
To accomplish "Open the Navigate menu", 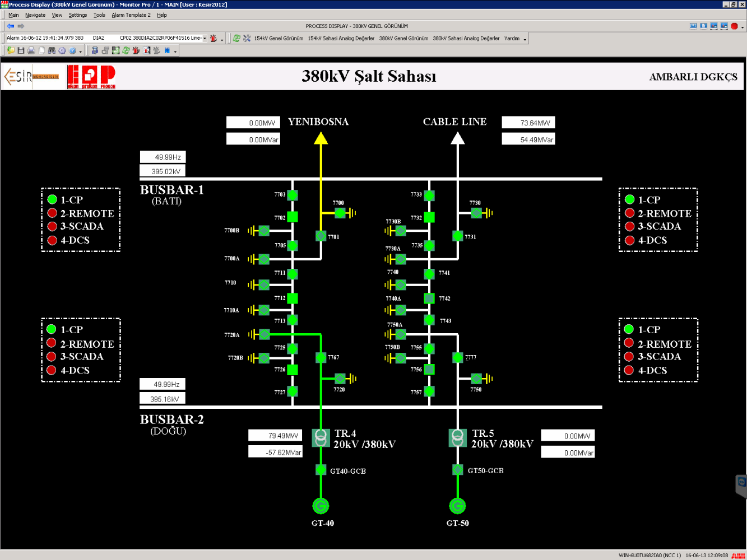I will coord(35,15).
